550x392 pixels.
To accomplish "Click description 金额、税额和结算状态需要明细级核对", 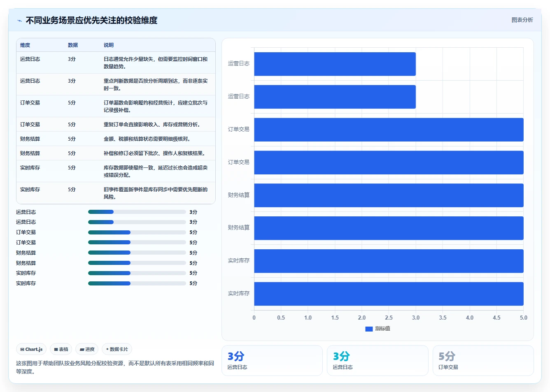I will click(x=148, y=139).
